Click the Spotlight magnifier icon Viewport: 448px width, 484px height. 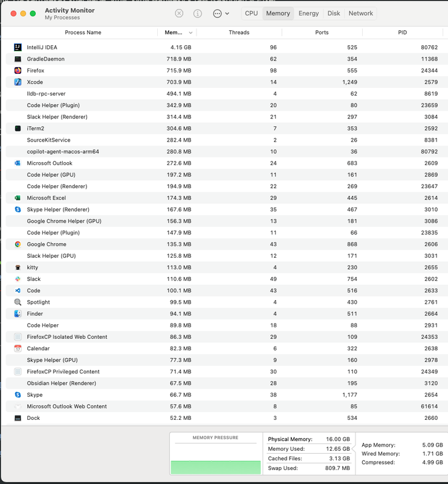click(18, 302)
